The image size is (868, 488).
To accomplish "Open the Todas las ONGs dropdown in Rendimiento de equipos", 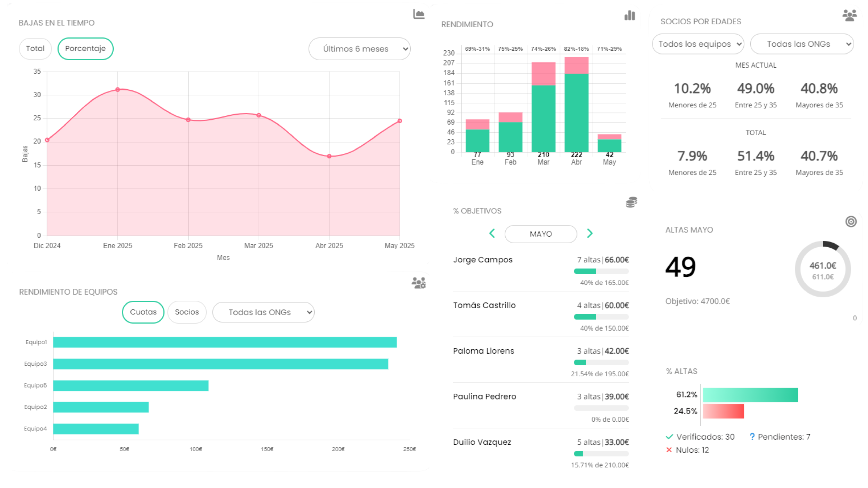I will pyautogui.click(x=263, y=312).
